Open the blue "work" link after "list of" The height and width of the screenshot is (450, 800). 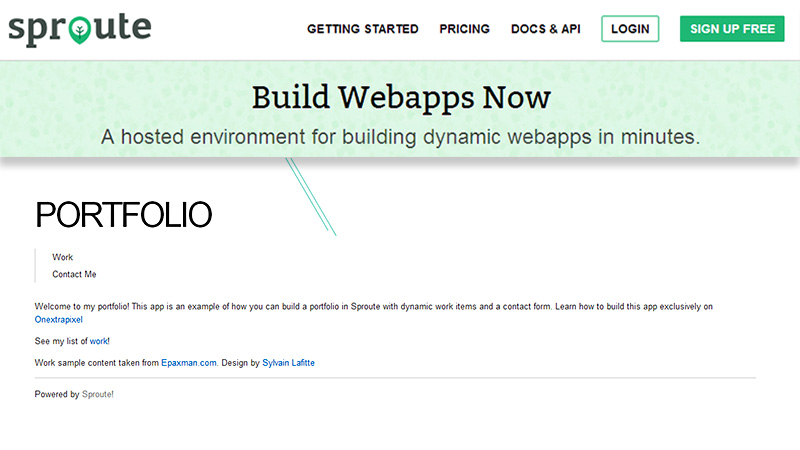[98, 341]
